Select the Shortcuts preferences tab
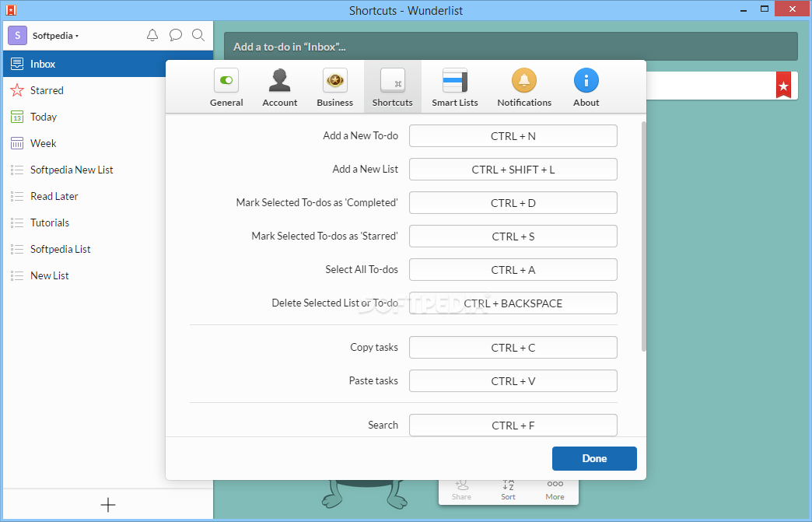The image size is (812, 522). click(x=393, y=87)
